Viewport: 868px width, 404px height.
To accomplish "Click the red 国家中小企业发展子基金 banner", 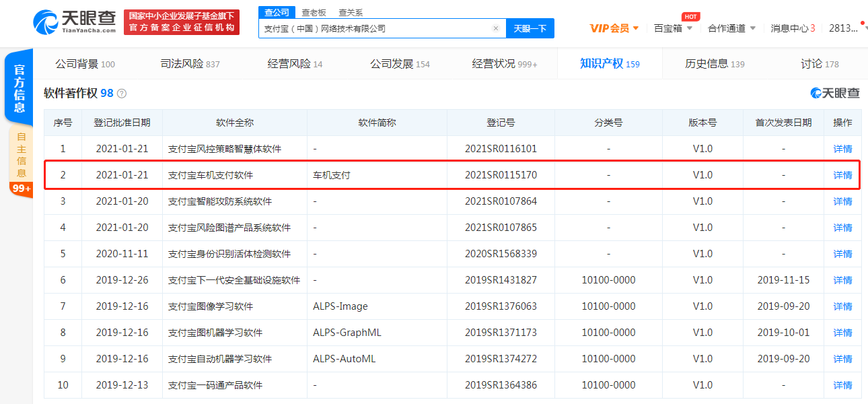I will click(x=182, y=22).
